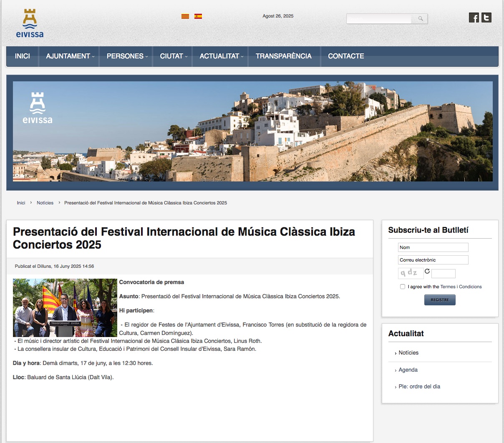
Task: Open the press conference photo thumbnail
Action: pyautogui.click(x=65, y=308)
